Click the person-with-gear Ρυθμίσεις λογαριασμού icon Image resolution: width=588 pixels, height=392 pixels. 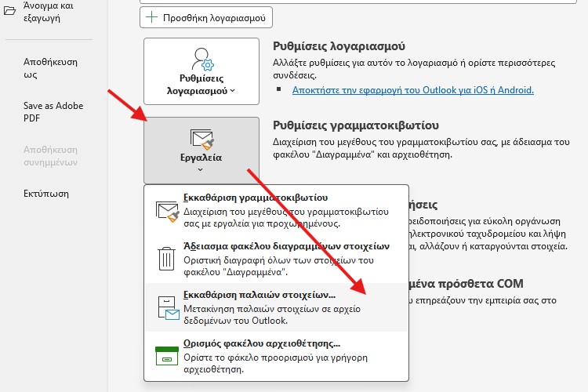[x=201, y=60]
